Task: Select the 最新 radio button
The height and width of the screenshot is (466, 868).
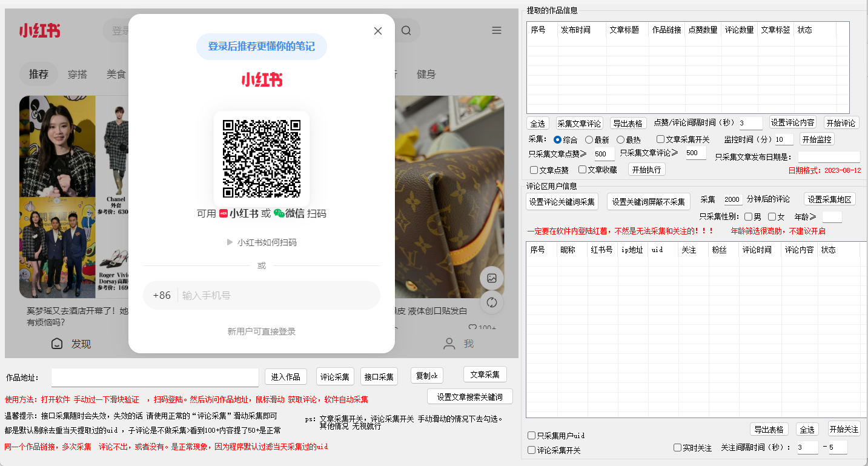Action: [x=589, y=140]
